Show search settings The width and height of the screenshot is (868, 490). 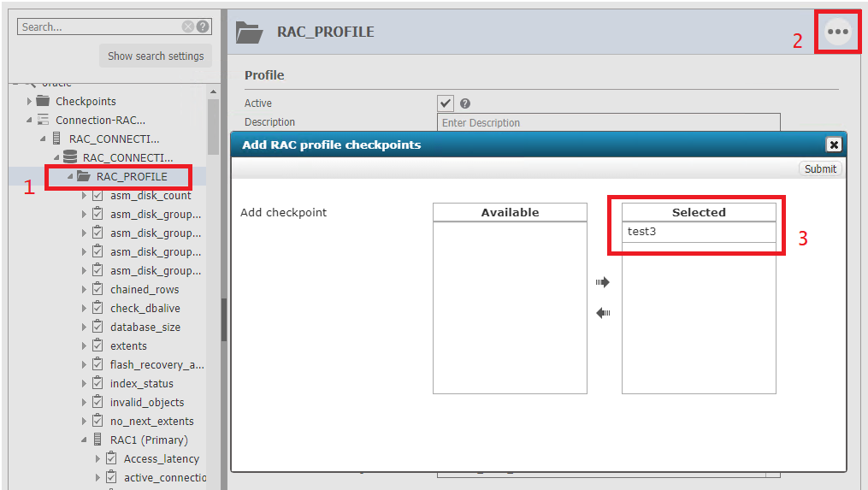coord(156,56)
